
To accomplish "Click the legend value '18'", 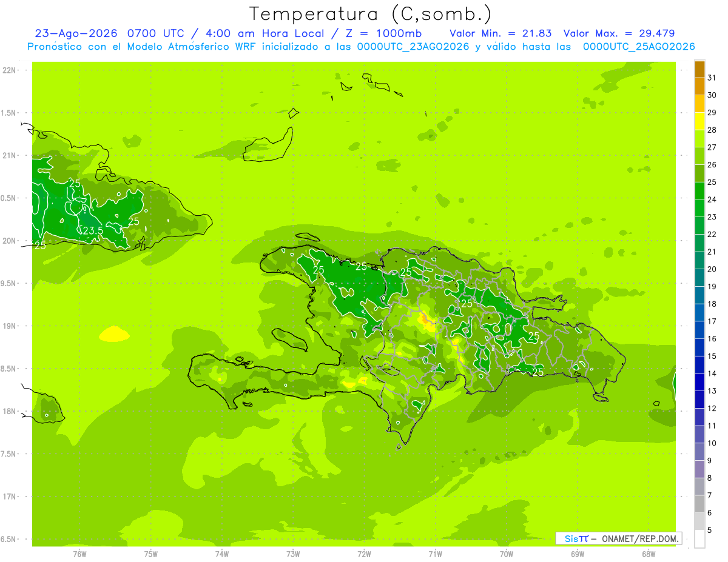I will coord(712,304).
